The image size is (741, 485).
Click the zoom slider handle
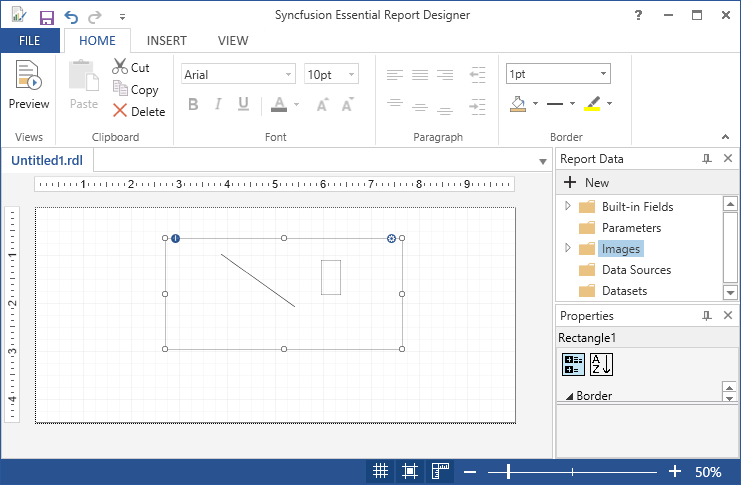coord(509,471)
